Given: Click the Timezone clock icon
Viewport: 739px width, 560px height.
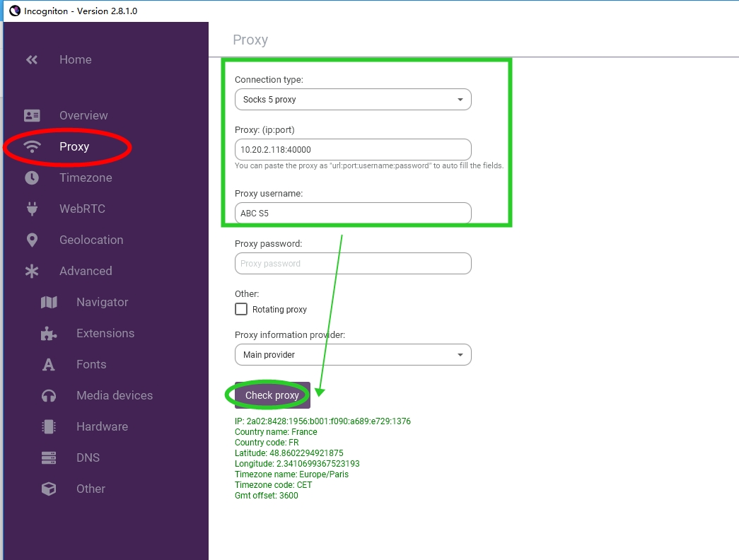Looking at the screenshot, I should [x=32, y=177].
